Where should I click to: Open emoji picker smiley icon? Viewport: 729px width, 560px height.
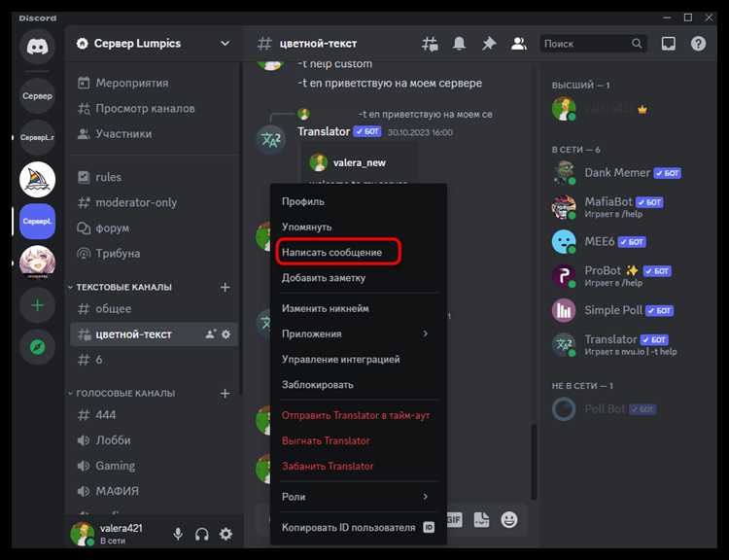(509, 519)
